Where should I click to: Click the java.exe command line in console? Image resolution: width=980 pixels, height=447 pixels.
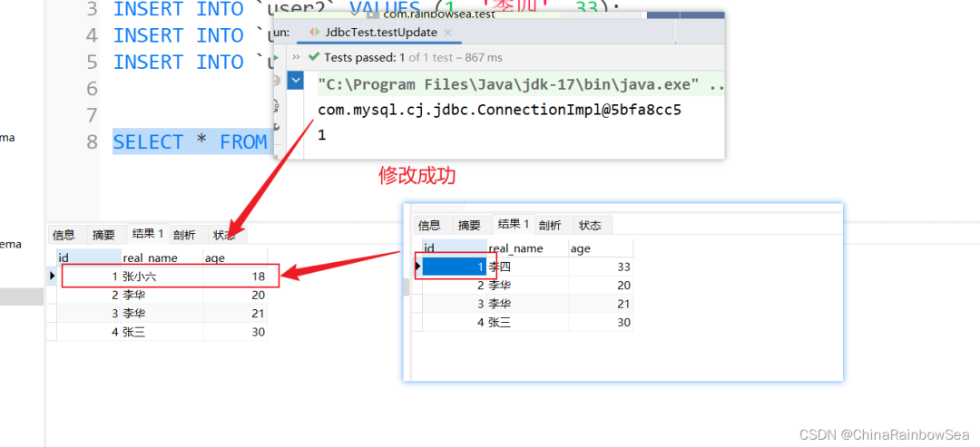pyautogui.click(x=521, y=83)
